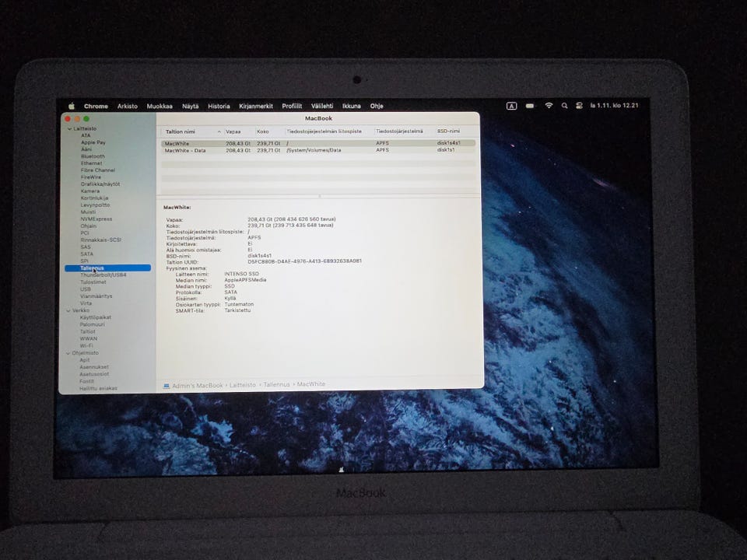Select Ohjain in the sidebar
Viewport: 747px width, 560px height.
(89, 226)
